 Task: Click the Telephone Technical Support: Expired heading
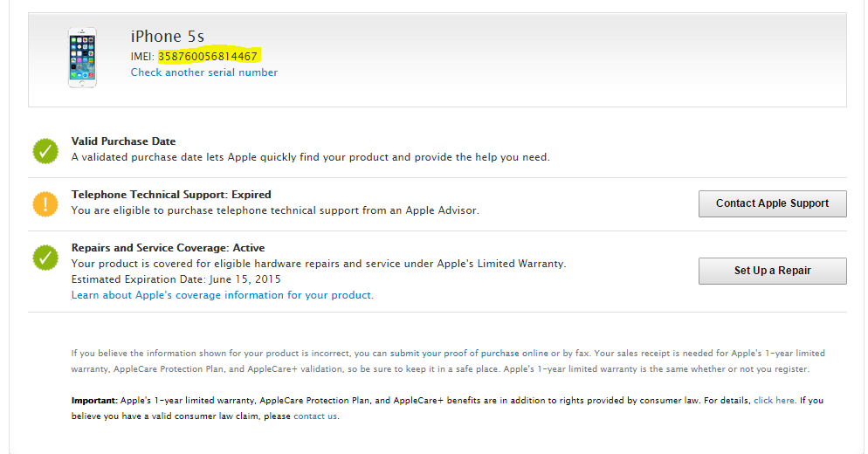click(171, 195)
